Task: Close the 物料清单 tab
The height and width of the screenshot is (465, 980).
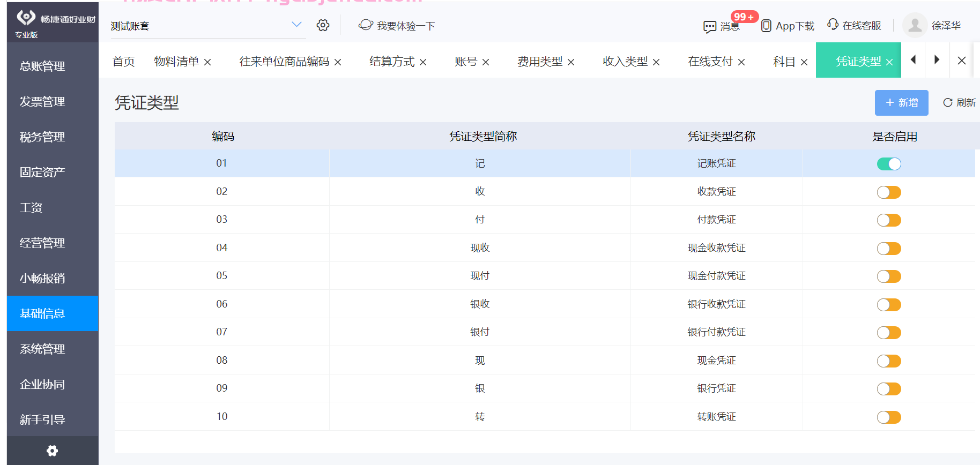Action: (207, 62)
